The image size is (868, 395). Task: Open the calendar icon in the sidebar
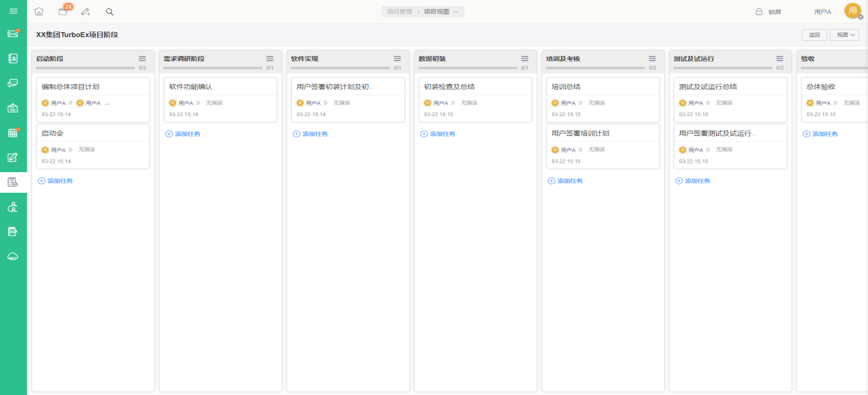point(13,133)
